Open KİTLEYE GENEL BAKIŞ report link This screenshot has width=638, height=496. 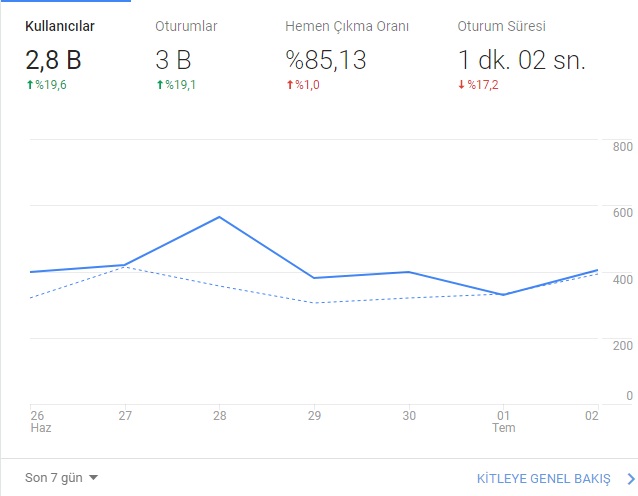pyautogui.click(x=544, y=479)
